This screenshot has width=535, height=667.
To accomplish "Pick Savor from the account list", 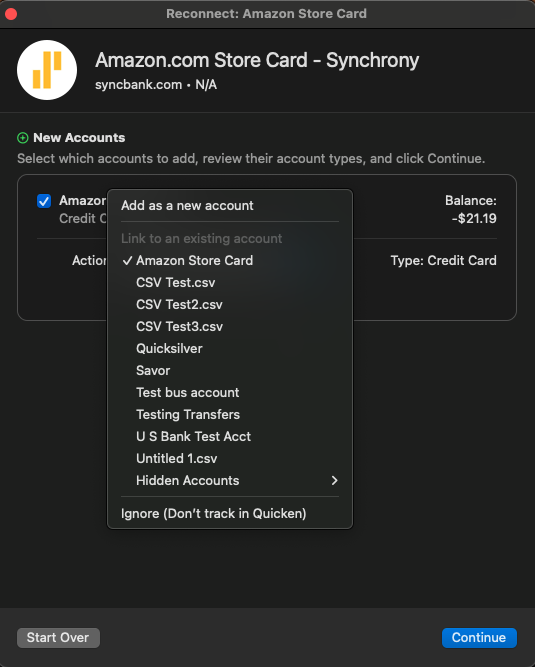I will pos(230,371).
